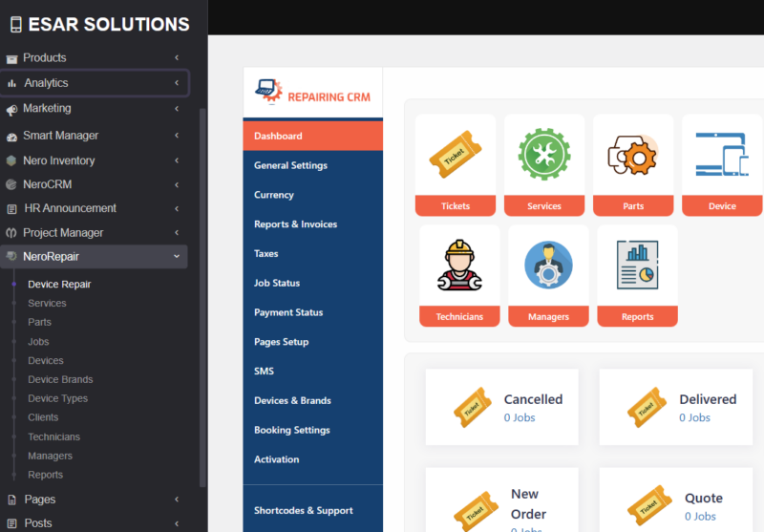Click the ESAR Solutions phone icon
The width and height of the screenshot is (764, 532).
[x=16, y=25]
